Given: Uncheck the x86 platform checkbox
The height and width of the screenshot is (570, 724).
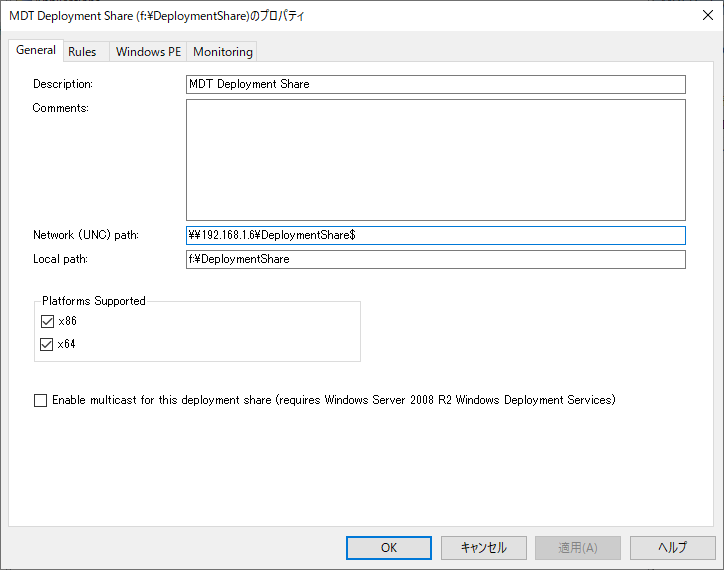Looking at the screenshot, I should coord(47,321).
